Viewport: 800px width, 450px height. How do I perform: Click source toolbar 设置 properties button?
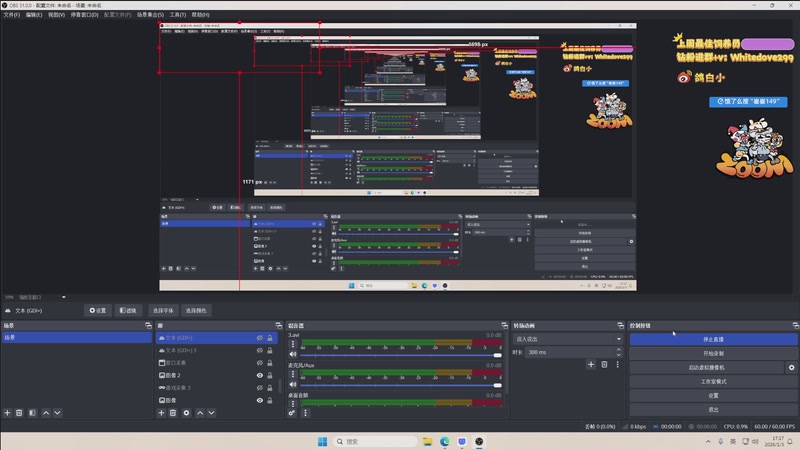[97, 310]
